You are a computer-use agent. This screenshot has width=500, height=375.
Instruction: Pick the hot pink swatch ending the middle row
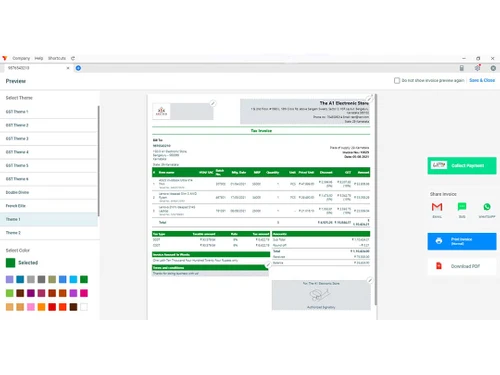[84, 293]
